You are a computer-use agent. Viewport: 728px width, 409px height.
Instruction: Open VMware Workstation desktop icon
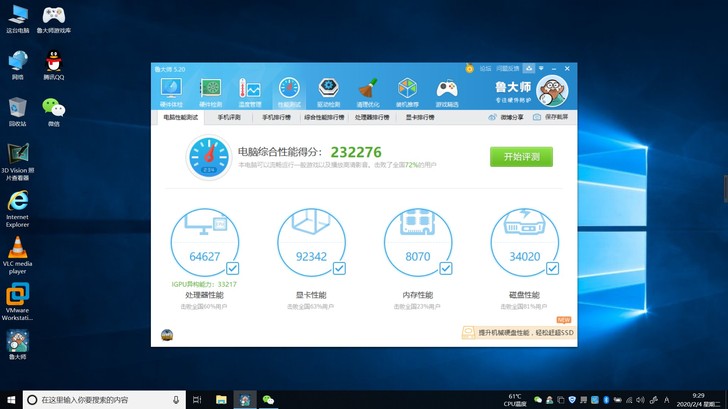click(x=18, y=302)
